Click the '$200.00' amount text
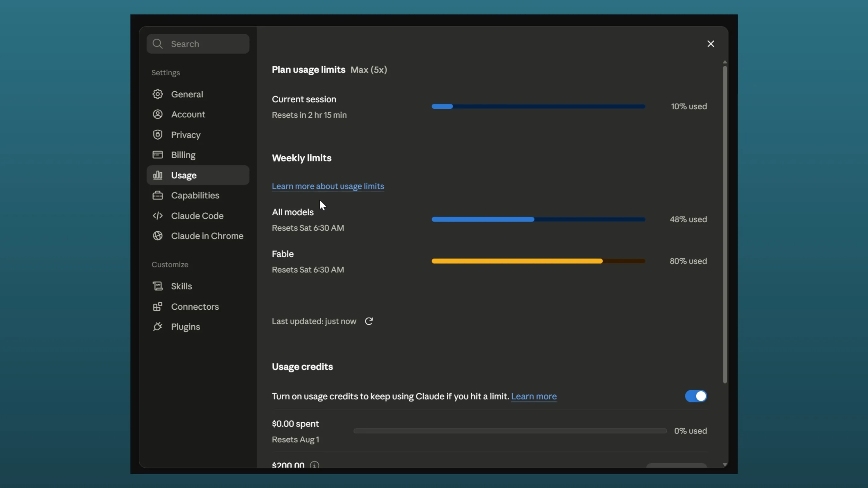 [x=288, y=465]
